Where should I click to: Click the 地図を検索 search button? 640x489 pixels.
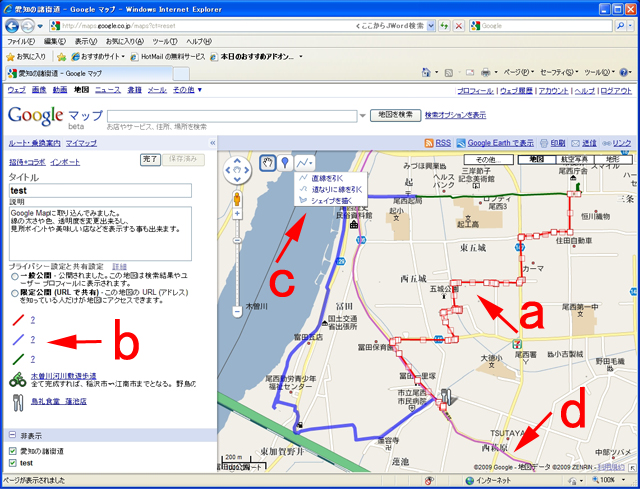[x=395, y=115]
